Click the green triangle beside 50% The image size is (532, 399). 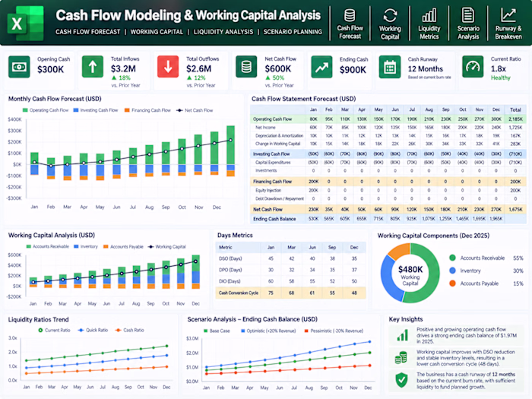pyautogui.click(x=268, y=78)
